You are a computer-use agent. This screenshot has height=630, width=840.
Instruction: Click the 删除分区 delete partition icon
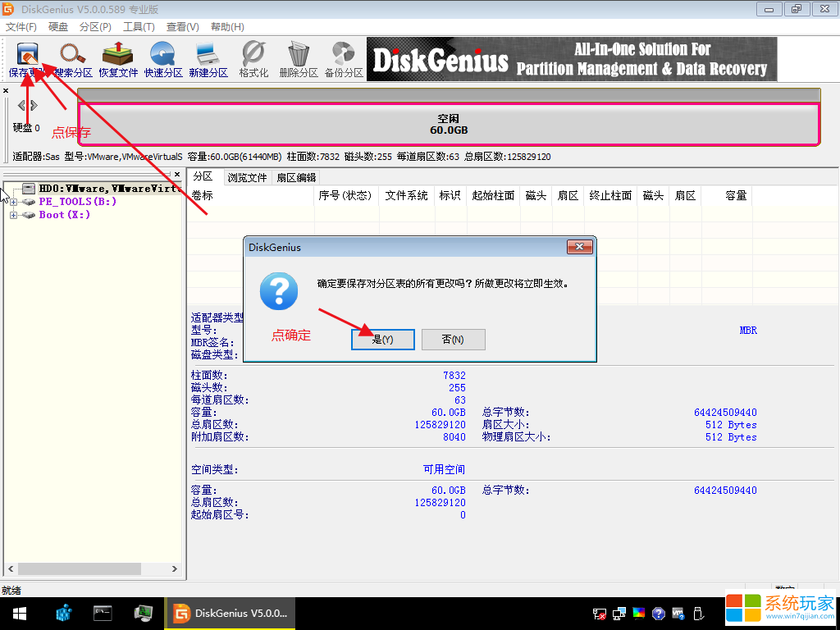[299, 60]
